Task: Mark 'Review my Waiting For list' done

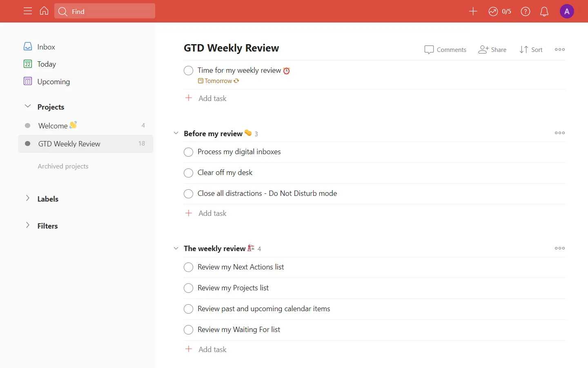Action: click(x=188, y=330)
